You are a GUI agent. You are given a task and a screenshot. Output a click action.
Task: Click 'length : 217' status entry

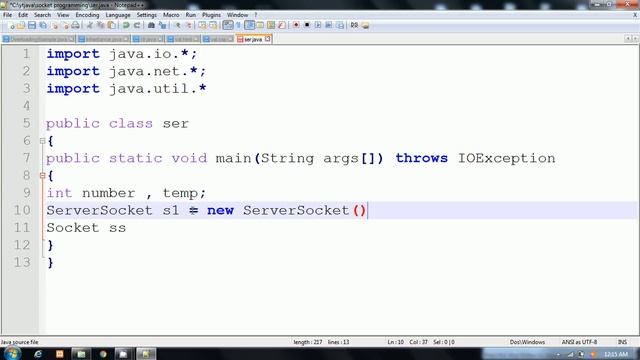tap(308, 342)
